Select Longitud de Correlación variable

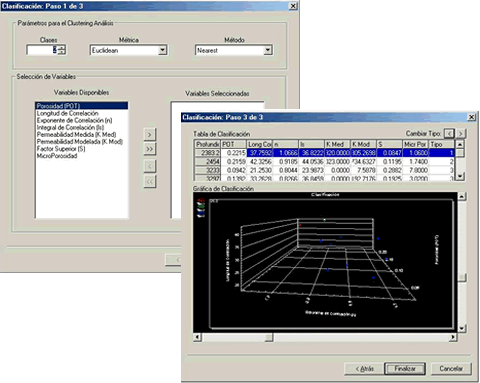(x=67, y=113)
